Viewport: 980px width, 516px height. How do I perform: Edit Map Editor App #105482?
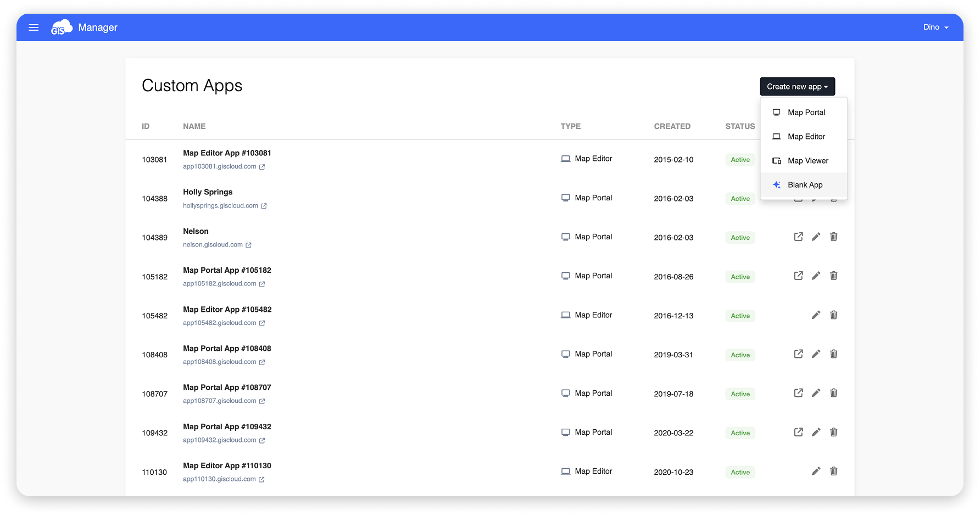[x=816, y=315]
